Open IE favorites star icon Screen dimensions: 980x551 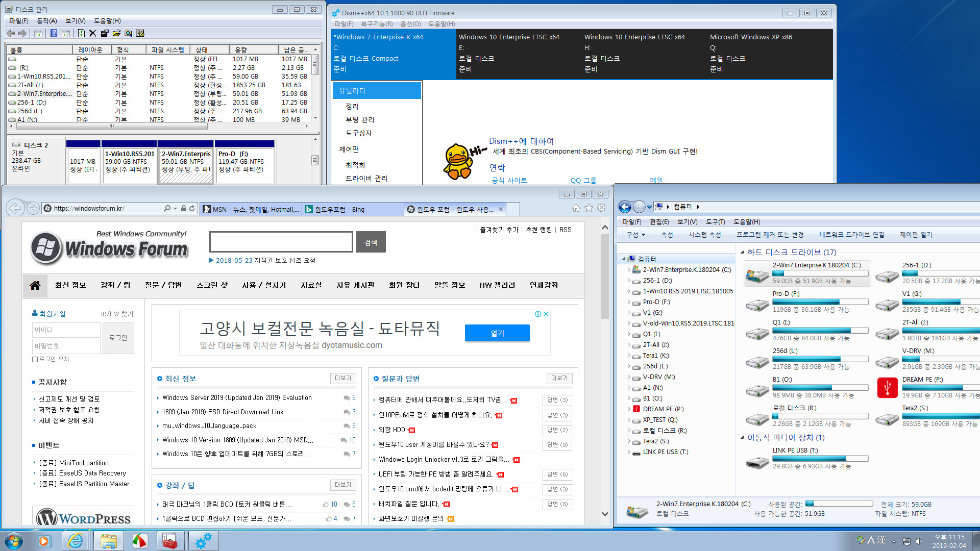tap(589, 208)
